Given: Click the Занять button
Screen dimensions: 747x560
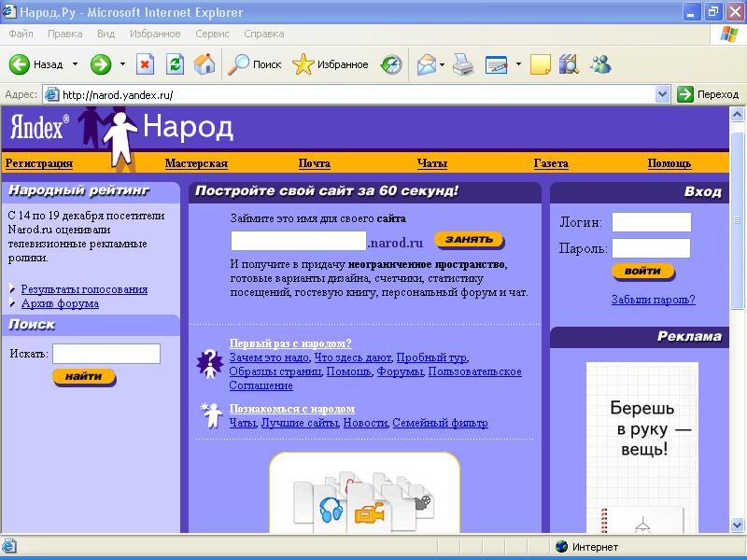Looking at the screenshot, I should click(x=470, y=240).
